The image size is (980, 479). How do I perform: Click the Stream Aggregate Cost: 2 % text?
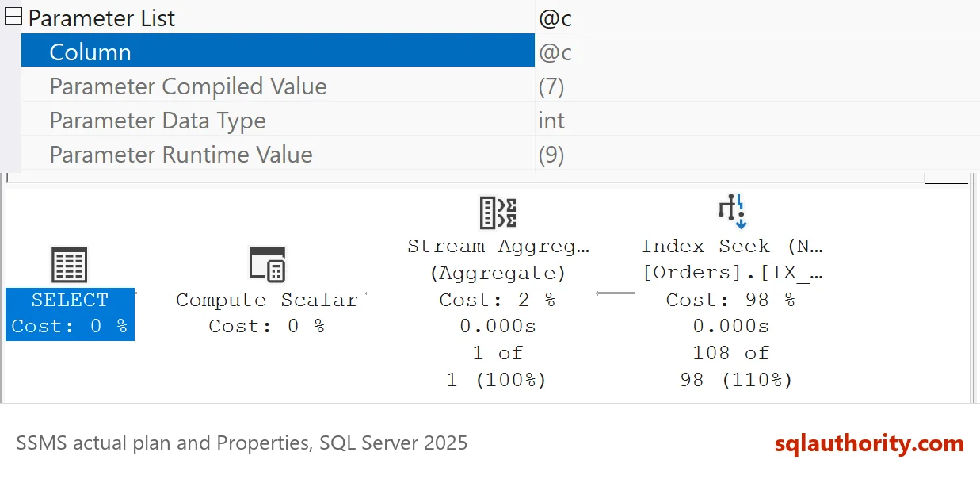point(498,300)
